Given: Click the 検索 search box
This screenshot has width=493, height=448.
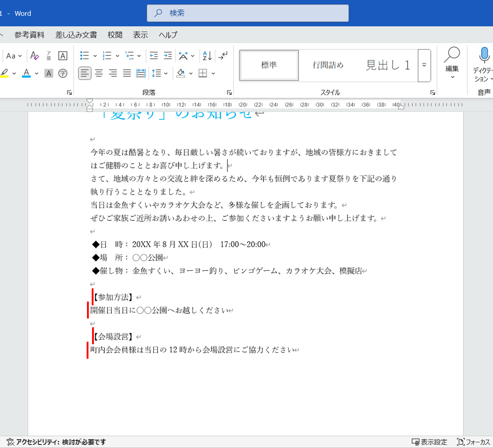Looking at the screenshot, I should (247, 13).
